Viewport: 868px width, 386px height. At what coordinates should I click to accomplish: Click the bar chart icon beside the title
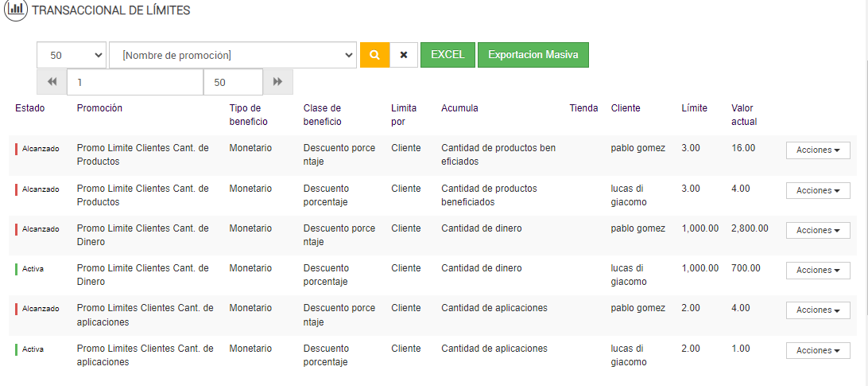click(15, 11)
